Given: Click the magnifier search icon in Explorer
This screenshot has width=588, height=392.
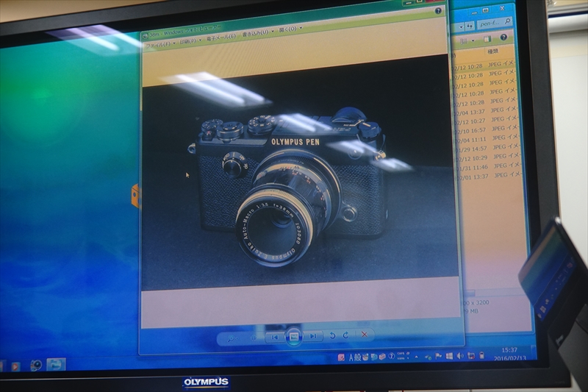Looking at the screenshot, I should (x=507, y=21).
